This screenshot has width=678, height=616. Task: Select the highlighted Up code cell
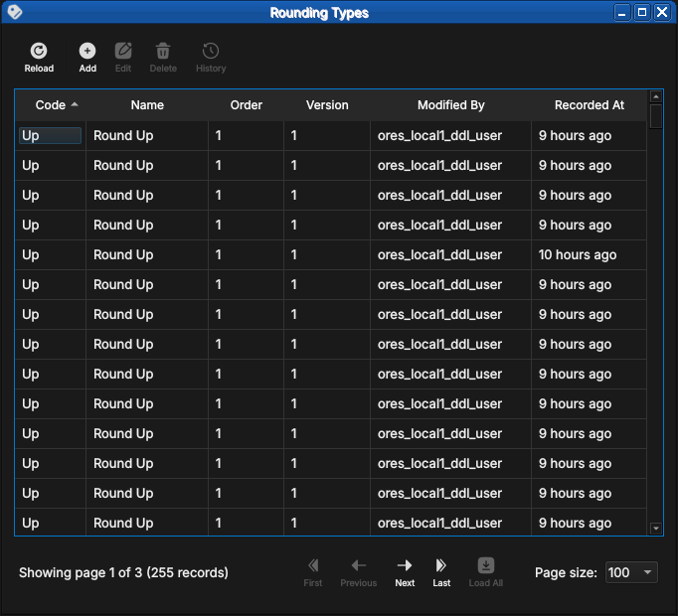pos(50,135)
